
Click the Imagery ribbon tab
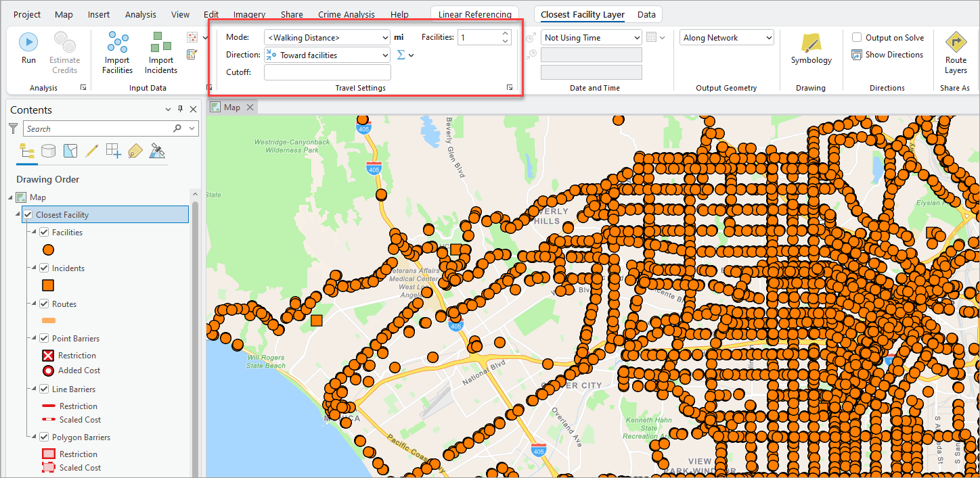coord(249,14)
